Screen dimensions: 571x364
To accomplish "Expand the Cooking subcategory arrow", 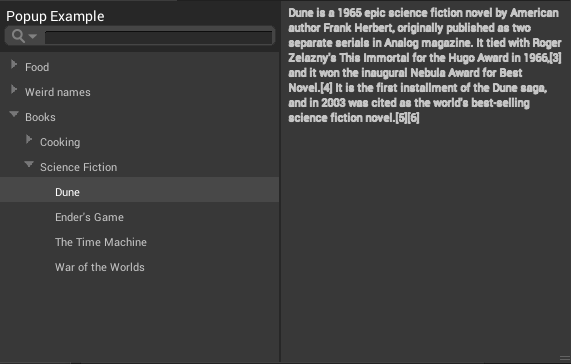I will pos(29,139).
